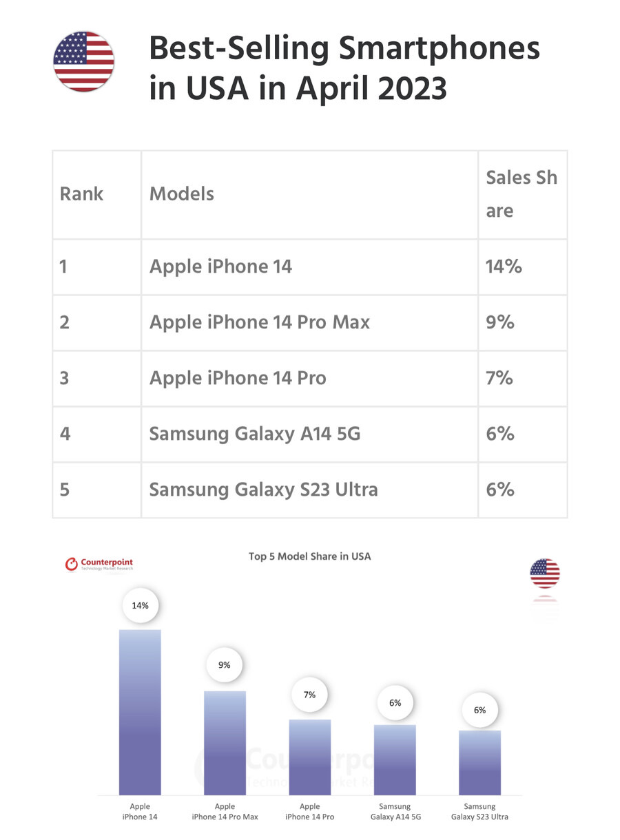The image size is (620, 840).
Task: Click the 9% bubble in the chart
Action: (225, 666)
